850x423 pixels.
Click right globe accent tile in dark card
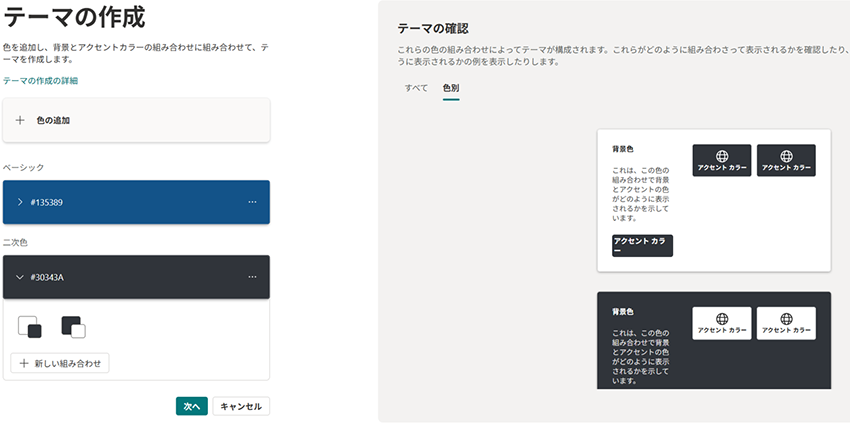click(x=786, y=323)
